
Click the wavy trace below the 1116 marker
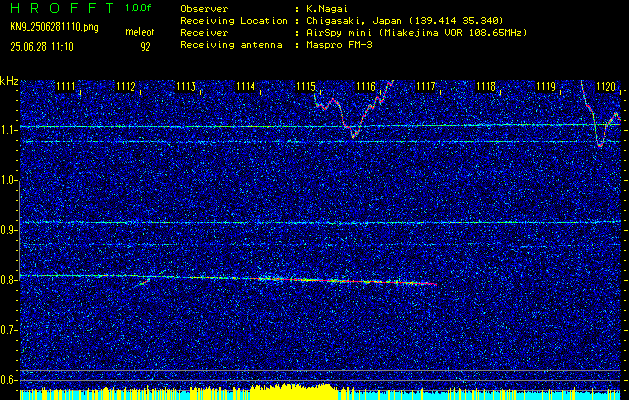[x=354, y=109]
